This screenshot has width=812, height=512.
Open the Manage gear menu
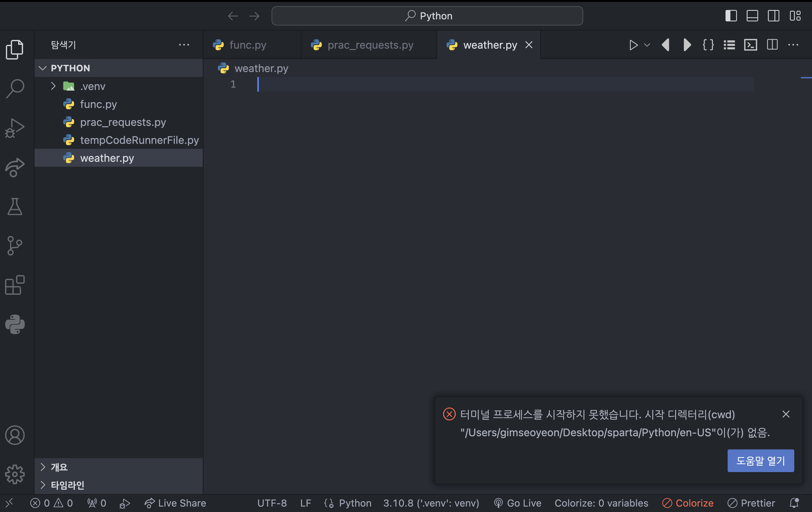click(15, 474)
